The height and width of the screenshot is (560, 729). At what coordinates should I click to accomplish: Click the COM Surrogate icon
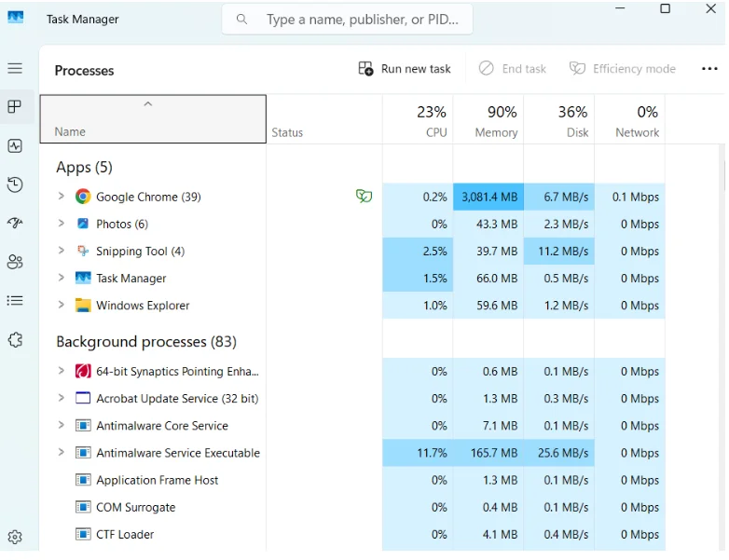coord(83,507)
